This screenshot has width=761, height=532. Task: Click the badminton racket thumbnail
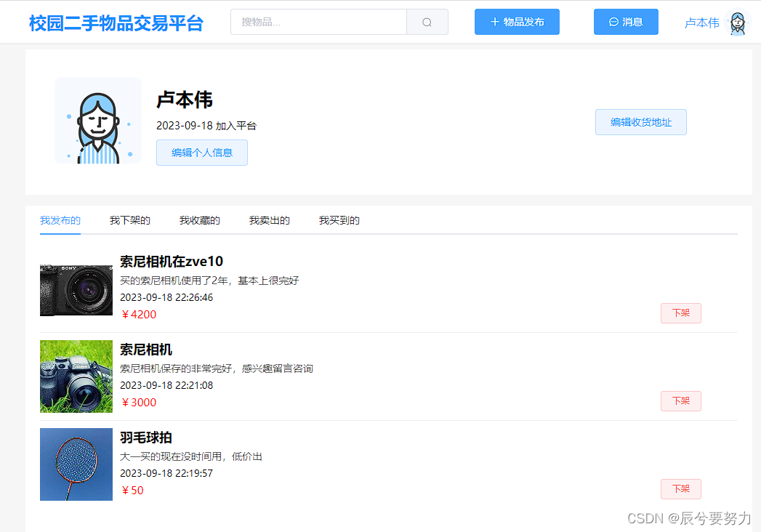[76, 464]
